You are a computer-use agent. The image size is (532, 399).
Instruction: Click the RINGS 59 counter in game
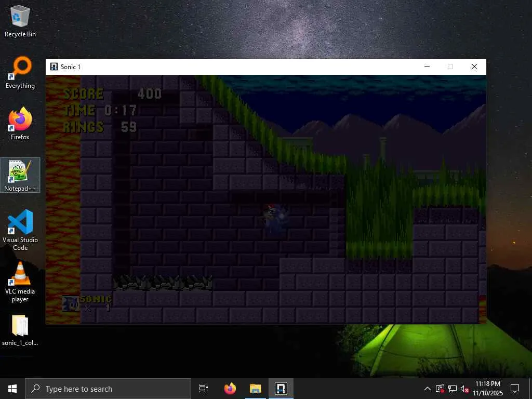[x=100, y=127]
